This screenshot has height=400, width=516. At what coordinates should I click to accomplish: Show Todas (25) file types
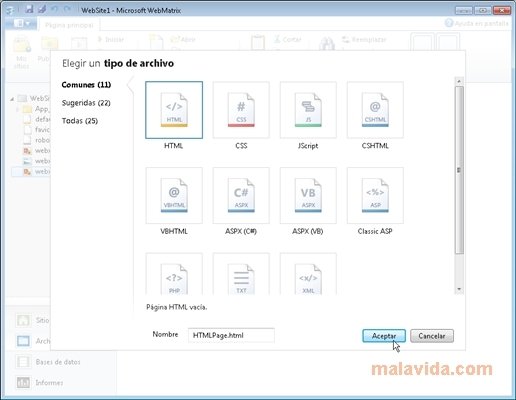pyautogui.click(x=80, y=121)
